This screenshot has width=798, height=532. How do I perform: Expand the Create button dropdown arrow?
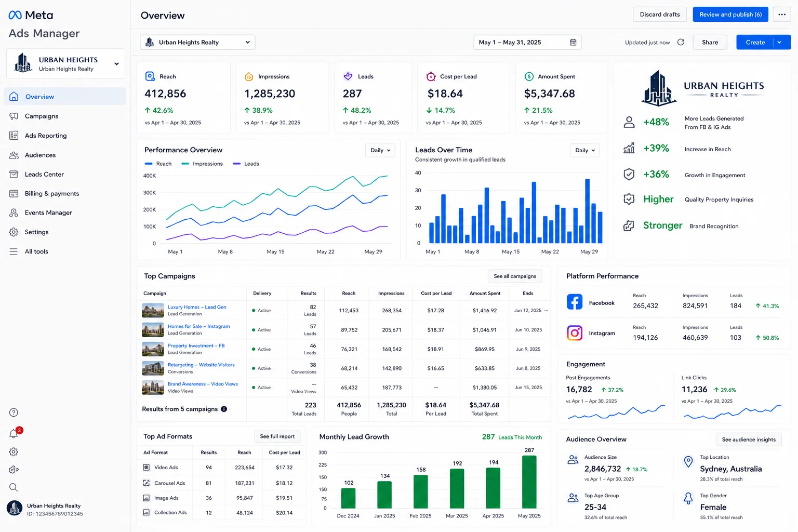coord(779,42)
